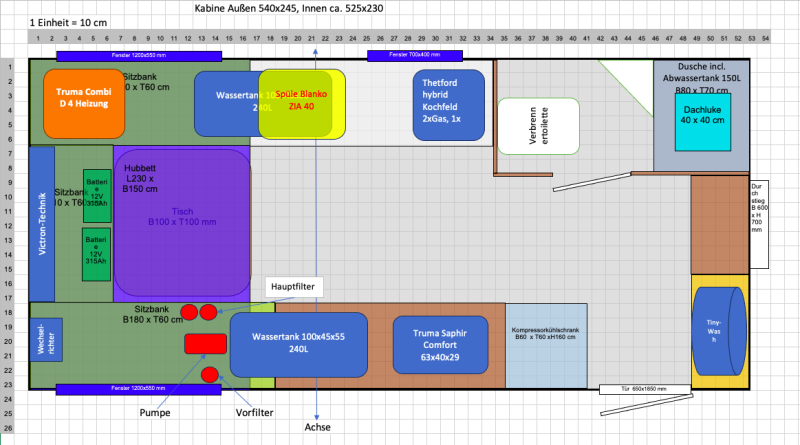800x445 pixels.
Task: Click the red Vorfilter circle near Pumpe arrow
Action: tap(210, 375)
